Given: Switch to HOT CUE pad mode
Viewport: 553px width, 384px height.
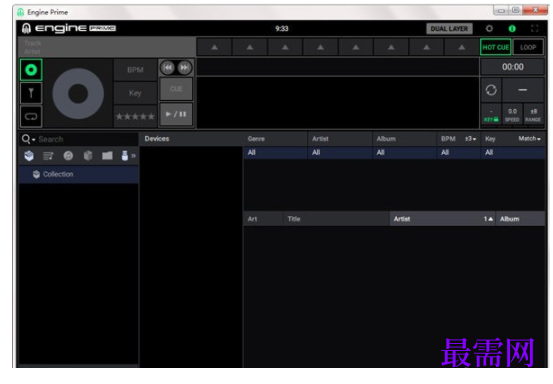Looking at the screenshot, I should point(496,47).
